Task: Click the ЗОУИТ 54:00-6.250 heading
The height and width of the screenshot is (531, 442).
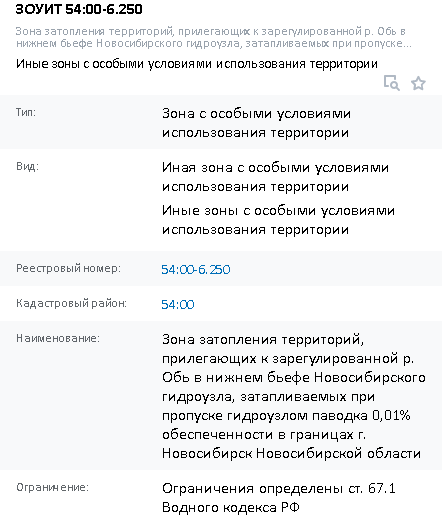Action: tap(79, 9)
